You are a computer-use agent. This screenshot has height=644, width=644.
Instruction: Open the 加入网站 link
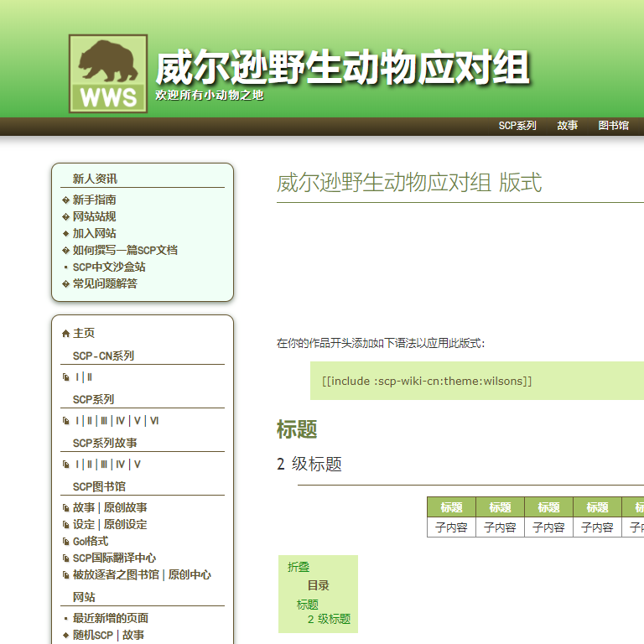(94, 234)
